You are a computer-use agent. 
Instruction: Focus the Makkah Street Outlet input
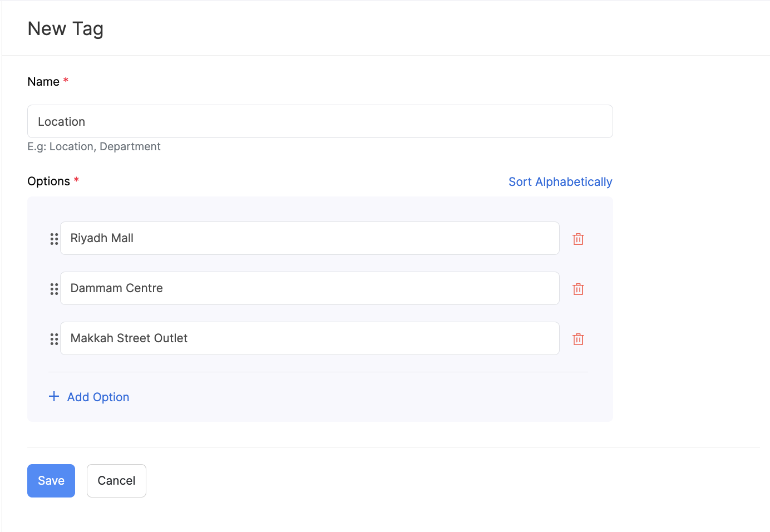pyautogui.click(x=309, y=338)
